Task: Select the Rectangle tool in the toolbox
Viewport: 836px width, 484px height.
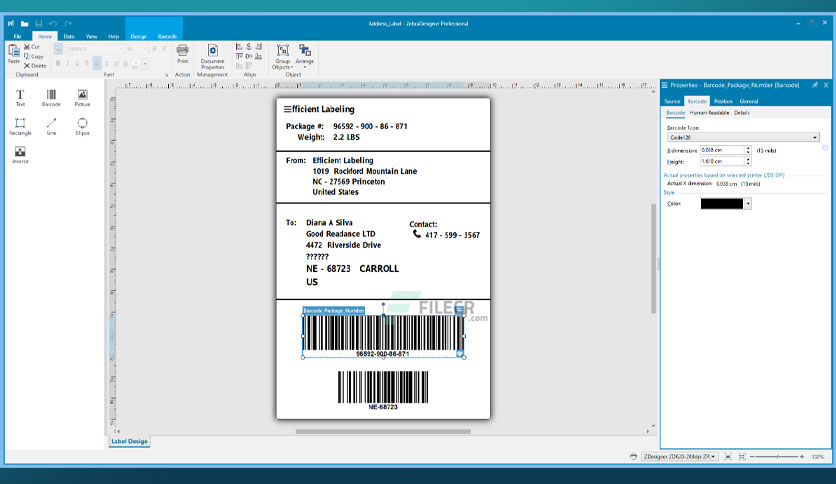Action: coord(20,126)
